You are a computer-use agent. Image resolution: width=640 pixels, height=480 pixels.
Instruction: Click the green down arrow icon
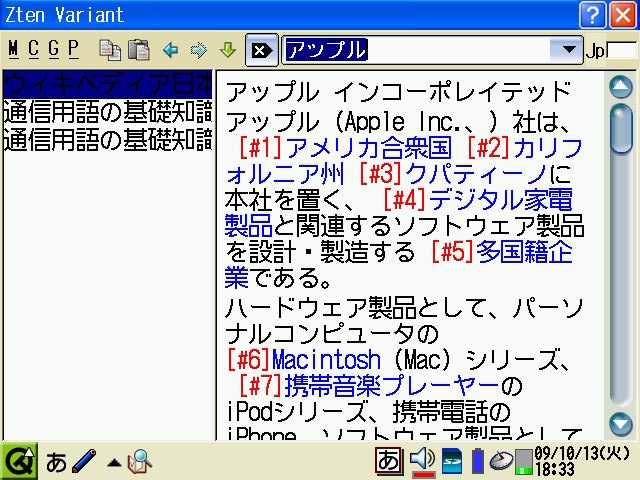[x=228, y=50]
